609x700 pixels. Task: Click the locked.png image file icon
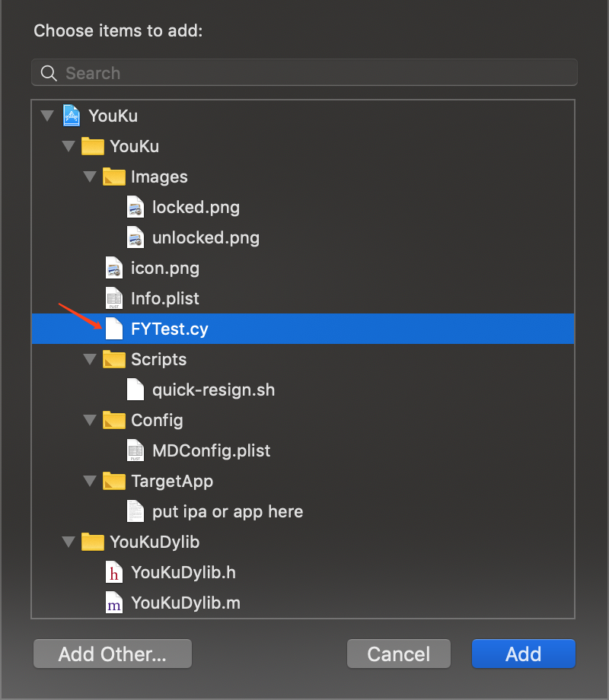point(136,207)
